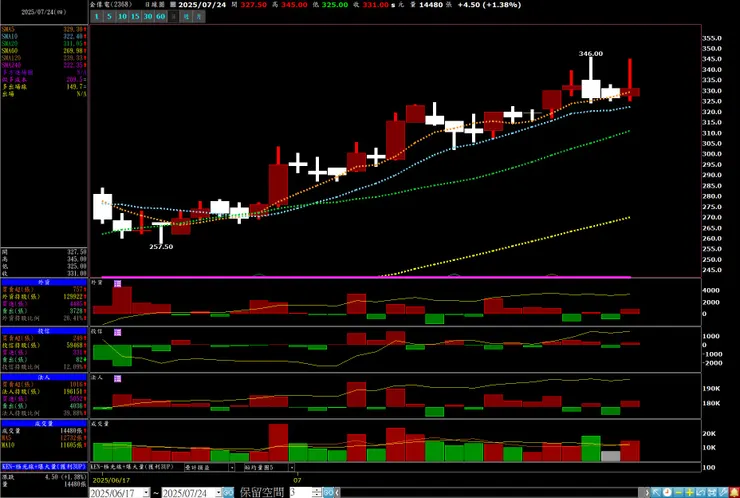Select the 外資 blue panel header
This screenshot has height=498, width=740.
coord(44,282)
